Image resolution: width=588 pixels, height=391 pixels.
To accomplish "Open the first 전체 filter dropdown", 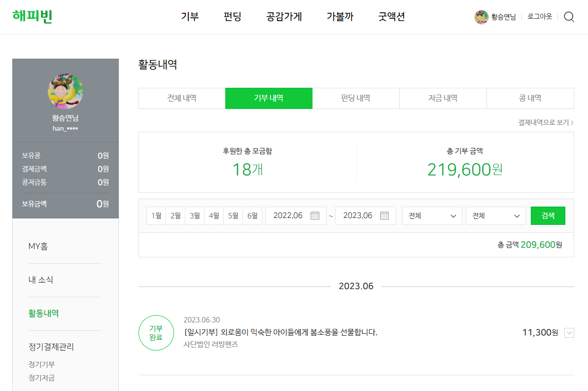I will tap(432, 215).
